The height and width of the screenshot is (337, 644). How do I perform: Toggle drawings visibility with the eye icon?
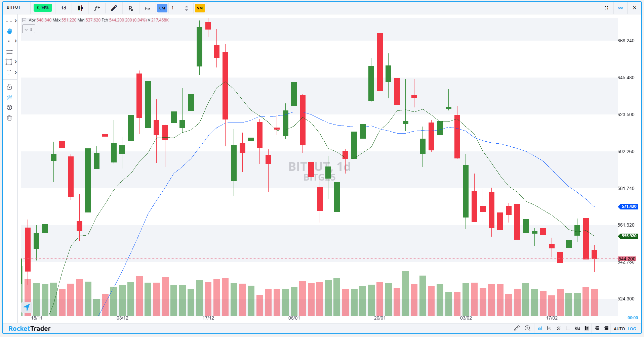click(x=9, y=97)
